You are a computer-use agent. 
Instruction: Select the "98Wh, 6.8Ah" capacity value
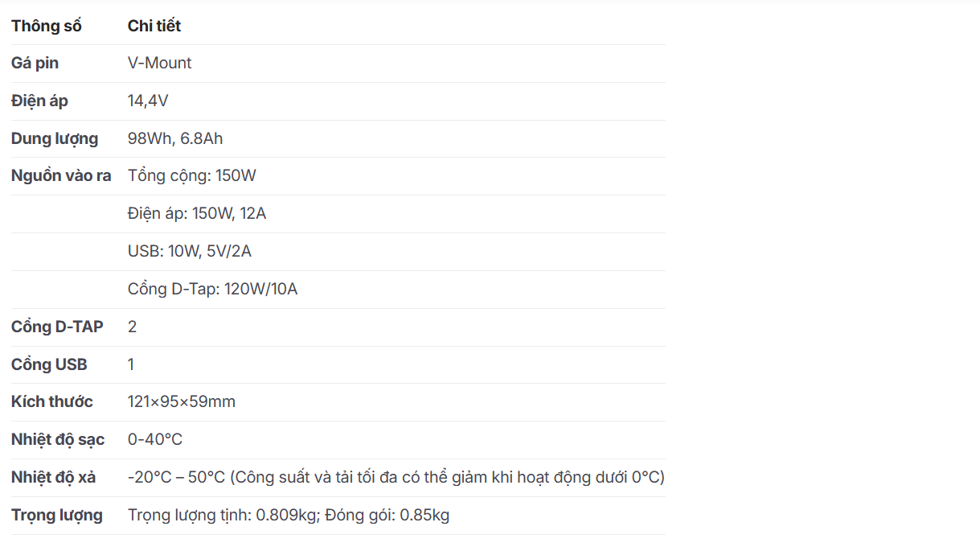pos(175,138)
